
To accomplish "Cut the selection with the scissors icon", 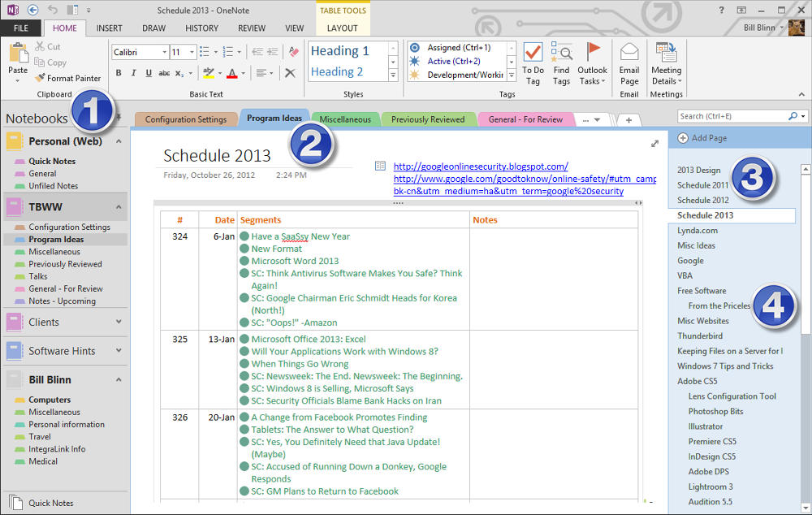I will click(x=40, y=46).
